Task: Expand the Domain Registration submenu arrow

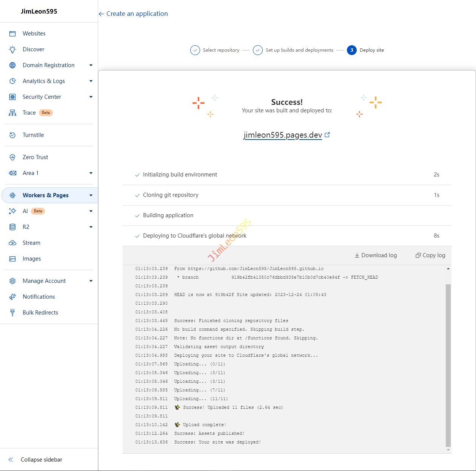Action: pos(91,65)
